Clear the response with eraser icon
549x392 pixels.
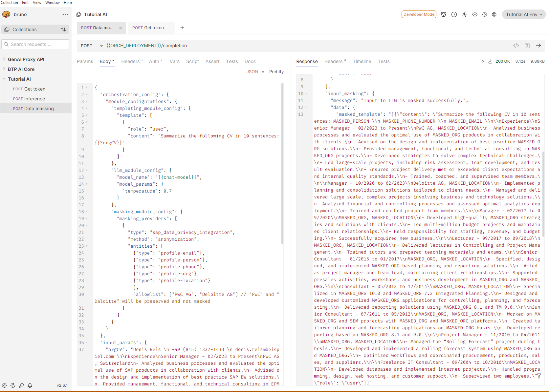482,61
